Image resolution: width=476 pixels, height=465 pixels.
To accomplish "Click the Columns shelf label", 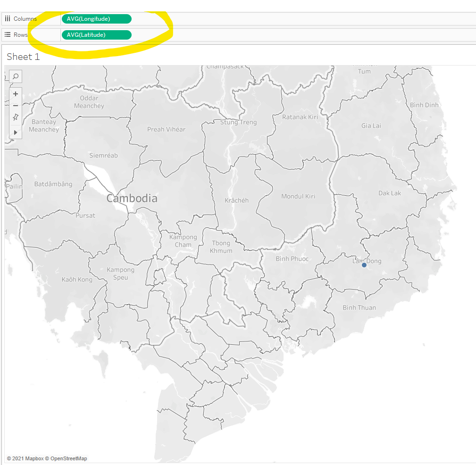I will pyautogui.click(x=25, y=19).
